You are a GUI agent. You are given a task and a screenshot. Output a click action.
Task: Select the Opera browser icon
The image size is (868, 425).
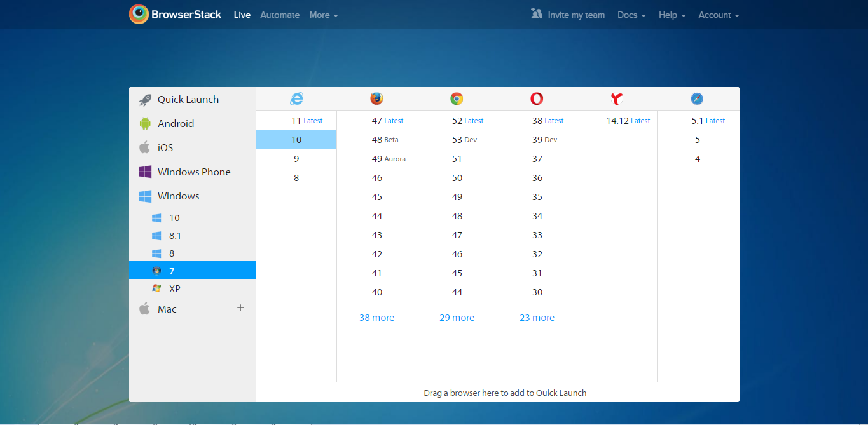[x=537, y=98]
